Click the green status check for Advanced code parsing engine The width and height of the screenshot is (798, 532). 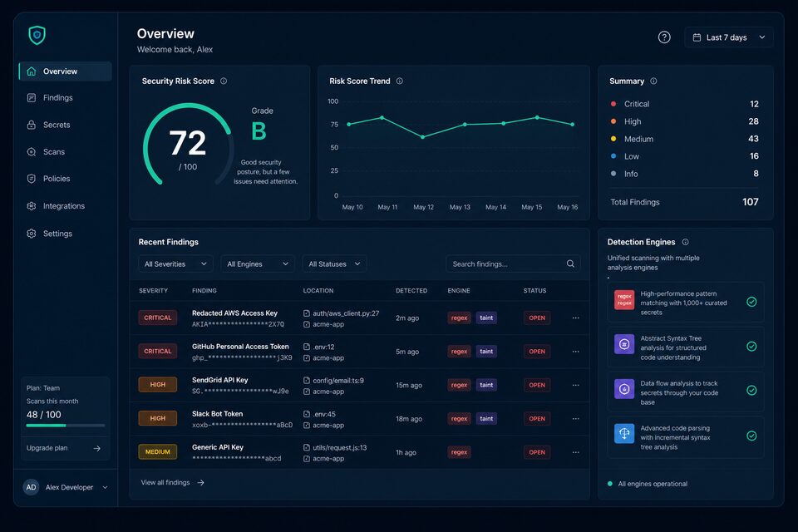(751, 436)
